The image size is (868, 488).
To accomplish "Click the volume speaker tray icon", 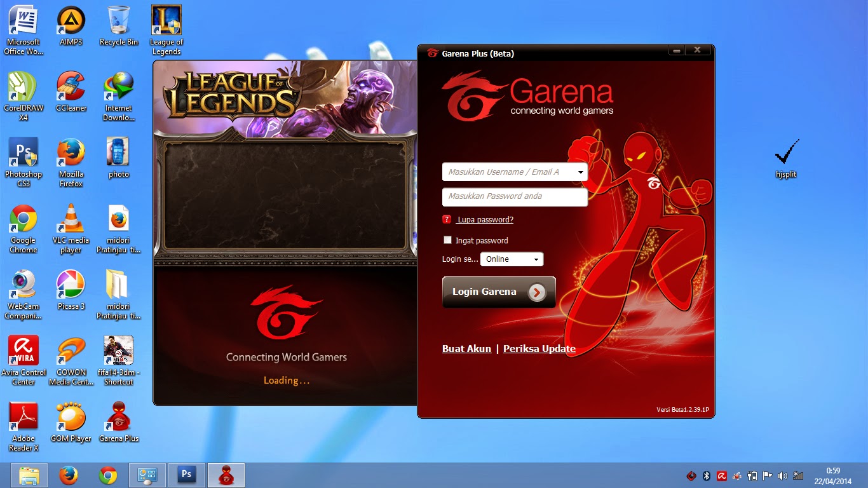I will (783, 475).
